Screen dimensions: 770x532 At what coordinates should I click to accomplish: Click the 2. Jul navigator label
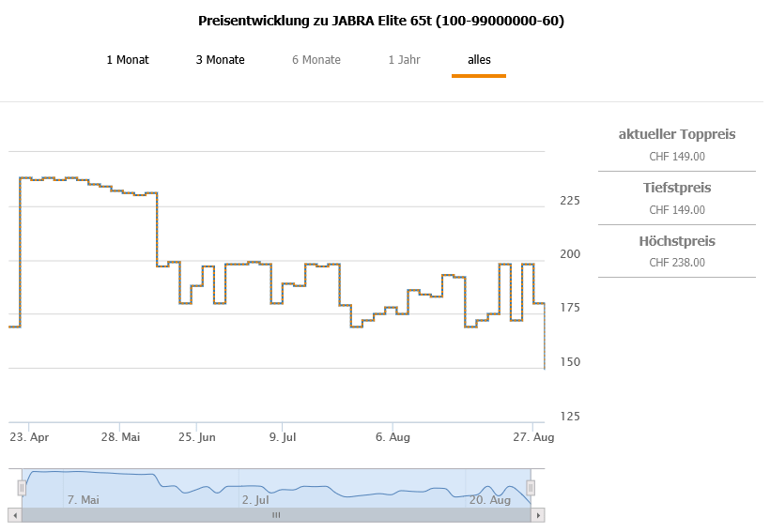[255, 500]
